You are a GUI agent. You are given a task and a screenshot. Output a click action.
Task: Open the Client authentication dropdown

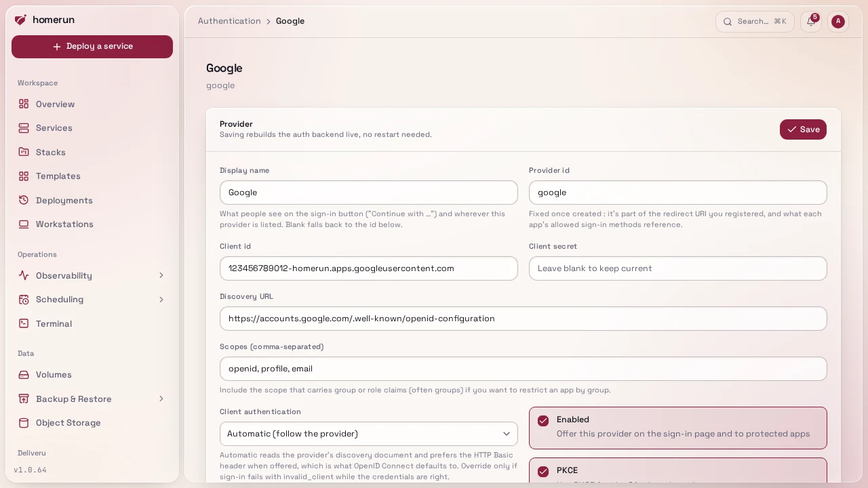point(369,434)
